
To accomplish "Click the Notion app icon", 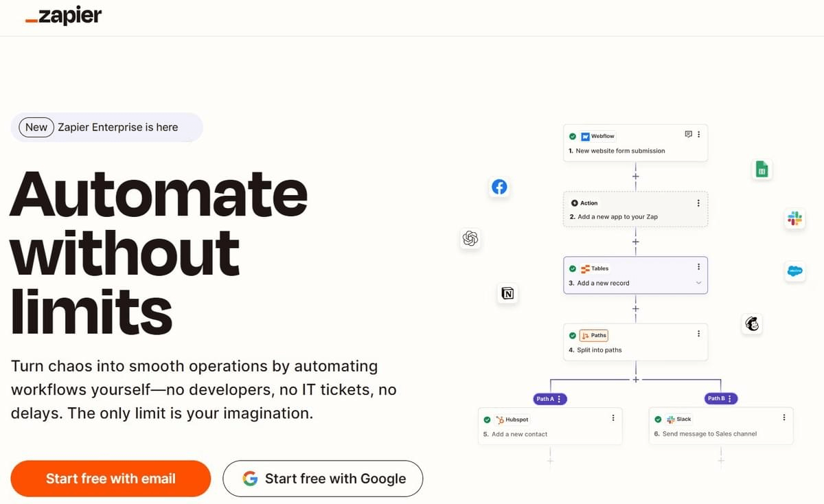I will point(507,293).
